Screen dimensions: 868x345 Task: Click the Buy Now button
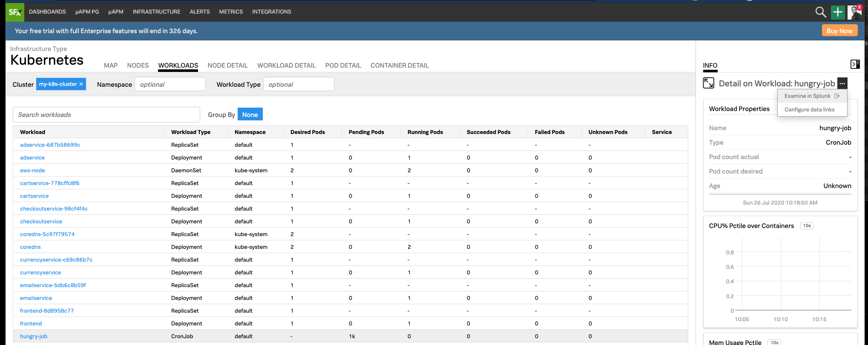839,31
